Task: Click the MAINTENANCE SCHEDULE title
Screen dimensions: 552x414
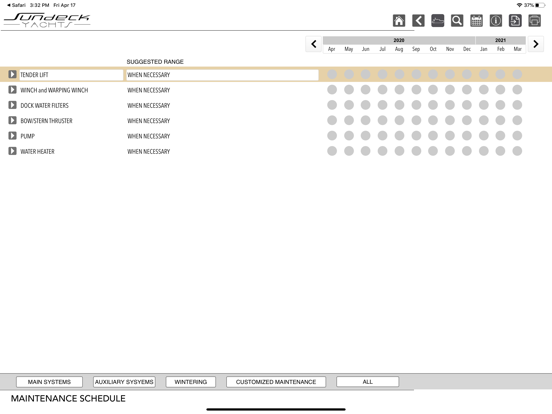Action: (68, 399)
